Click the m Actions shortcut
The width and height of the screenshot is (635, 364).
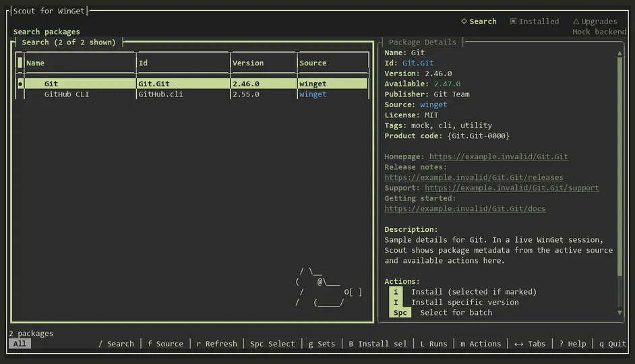pos(481,344)
